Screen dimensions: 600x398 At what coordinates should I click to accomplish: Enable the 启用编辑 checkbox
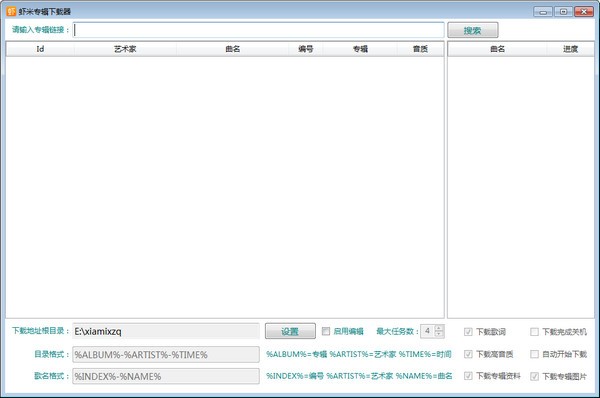click(326, 331)
